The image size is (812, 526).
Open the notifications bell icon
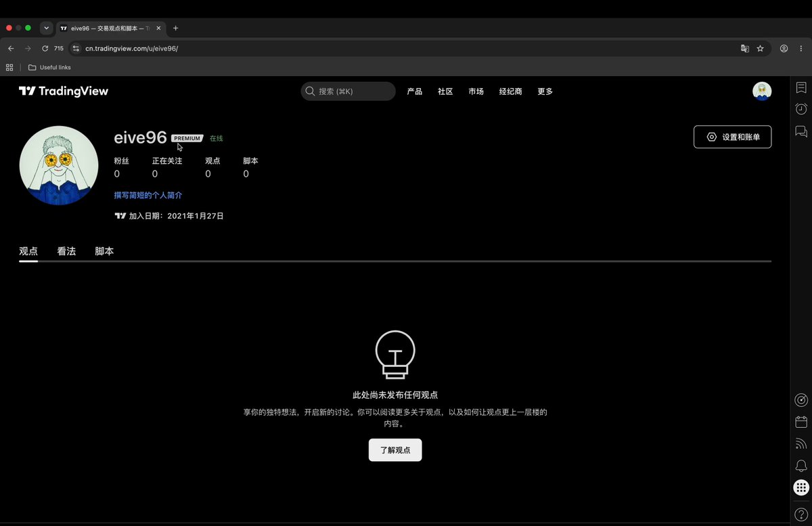[x=801, y=466]
